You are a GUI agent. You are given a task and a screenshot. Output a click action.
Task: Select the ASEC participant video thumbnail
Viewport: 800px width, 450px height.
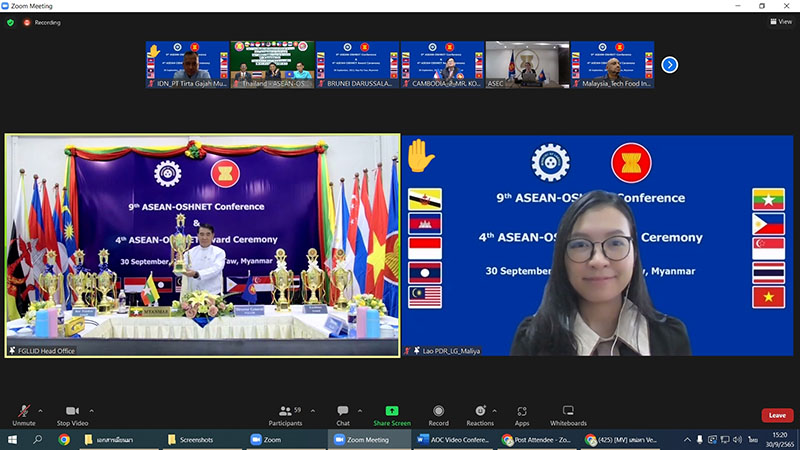point(527,65)
